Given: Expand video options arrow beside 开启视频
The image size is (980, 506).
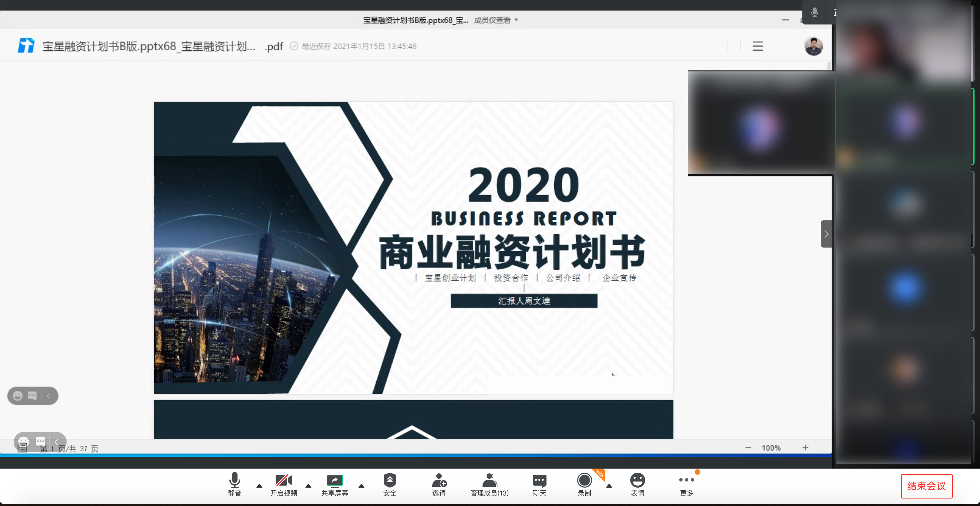Looking at the screenshot, I should tap(308, 486).
